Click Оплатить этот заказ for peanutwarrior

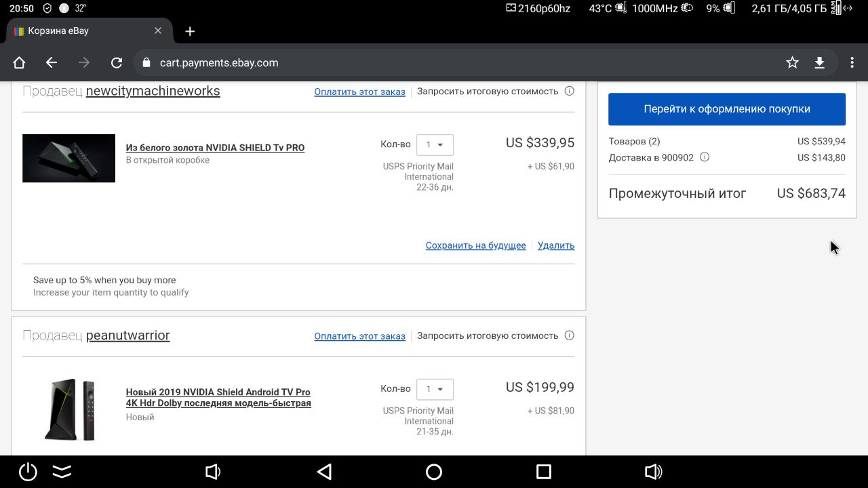tap(359, 336)
